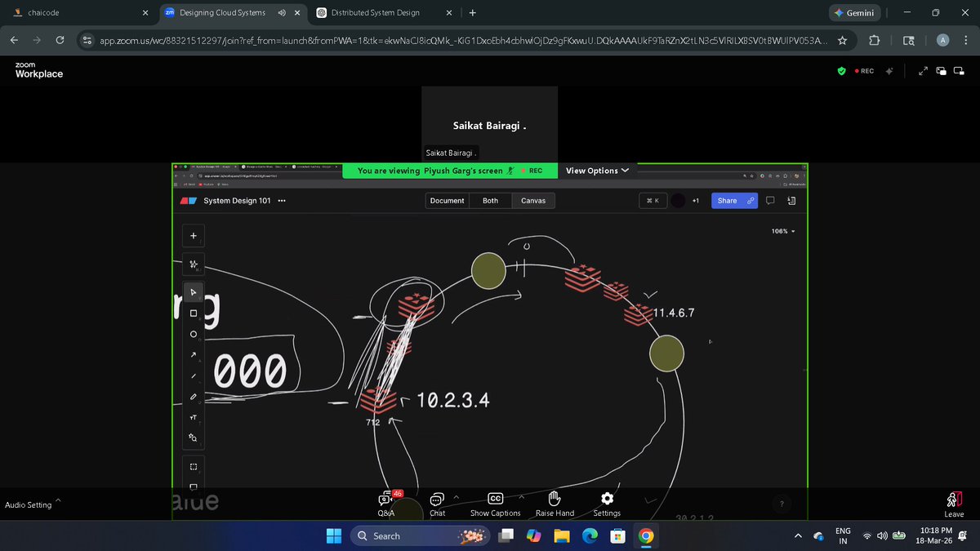
Task: Click the command K search button
Action: [653, 201]
